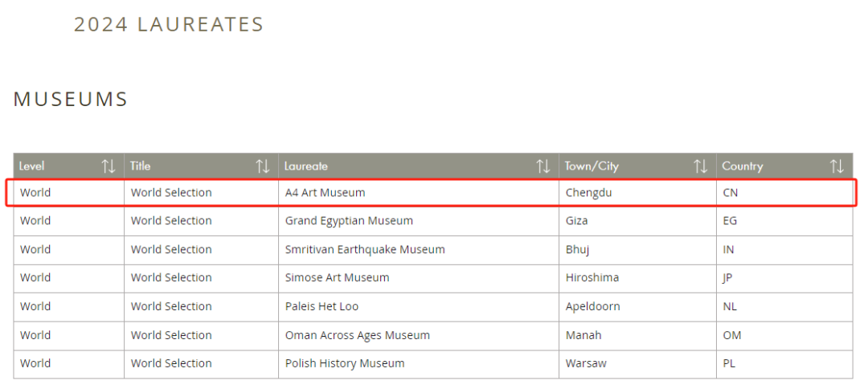Sort by Laureate using arrow icon
This screenshot has height=389, width=868.
(543, 166)
